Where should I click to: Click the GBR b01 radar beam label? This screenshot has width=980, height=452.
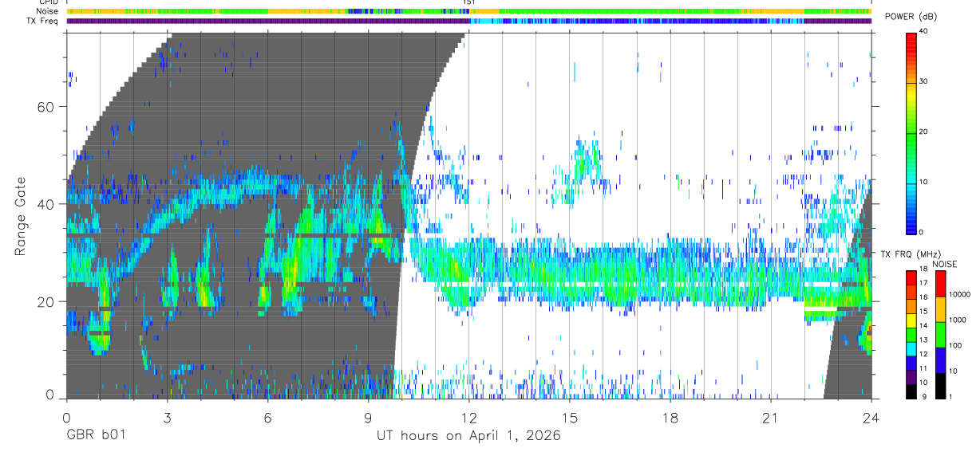[95, 436]
